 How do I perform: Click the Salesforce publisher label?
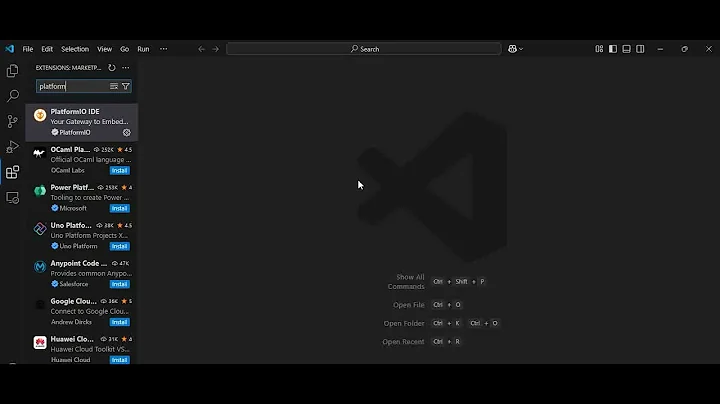pyautogui.click(x=73, y=284)
